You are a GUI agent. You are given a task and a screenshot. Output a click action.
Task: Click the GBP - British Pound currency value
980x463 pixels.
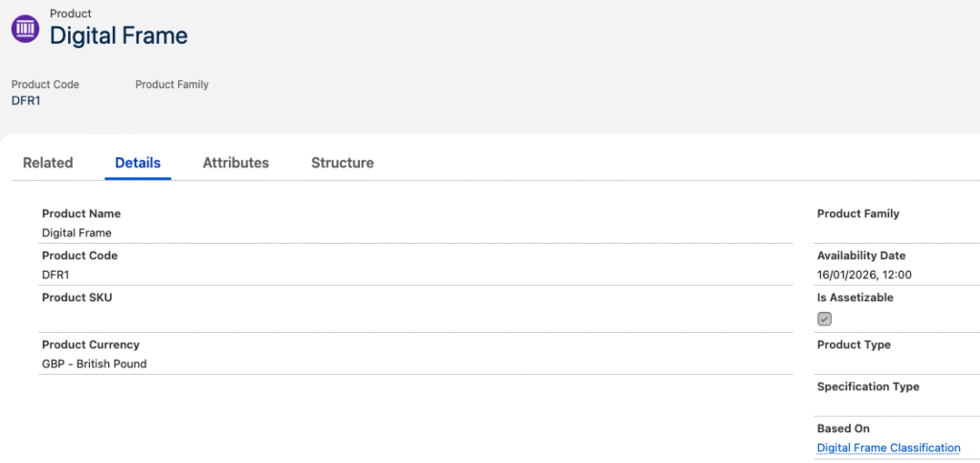94,364
